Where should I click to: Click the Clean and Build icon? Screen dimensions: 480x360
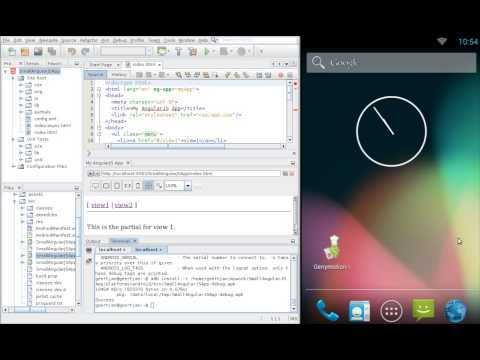point(192,52)
